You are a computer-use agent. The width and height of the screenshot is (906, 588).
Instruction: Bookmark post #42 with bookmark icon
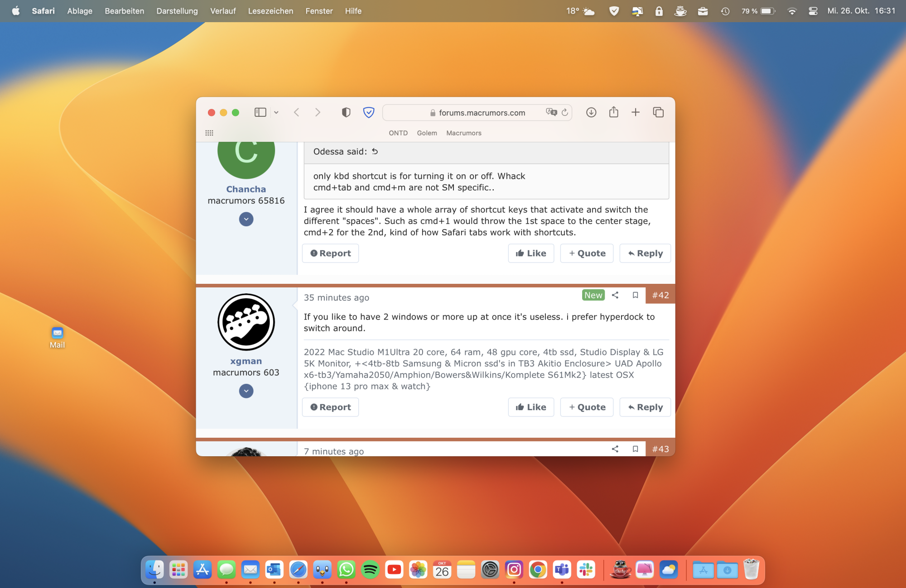pyautogui.click(x=635, y=295)
